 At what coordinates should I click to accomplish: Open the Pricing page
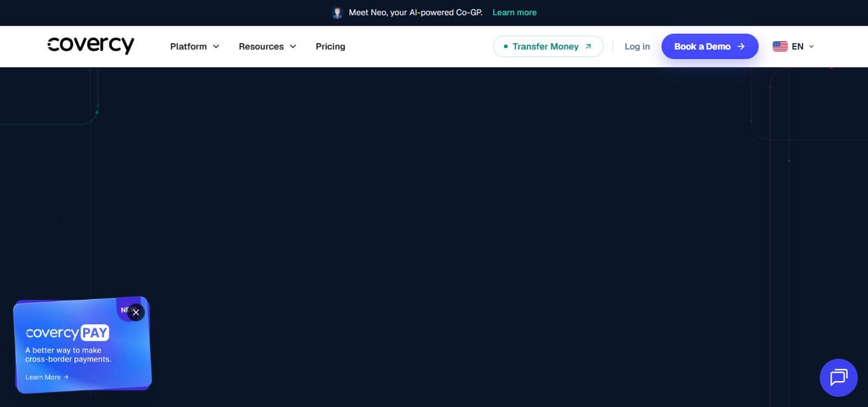click(x=330, y=46)
